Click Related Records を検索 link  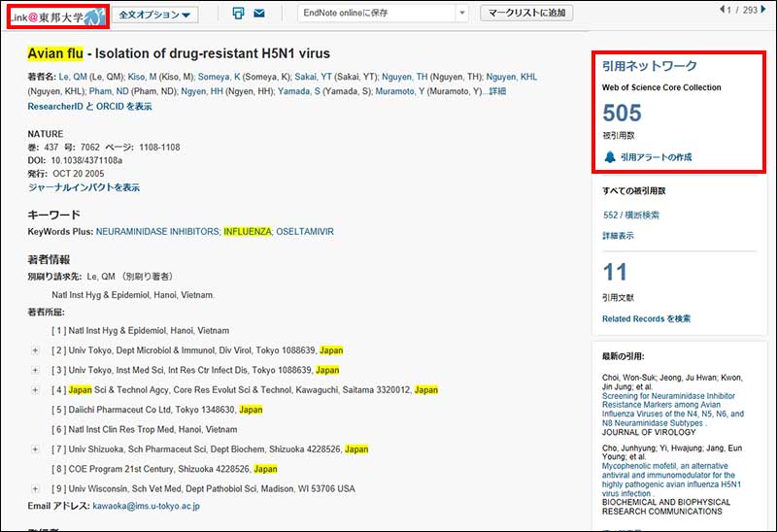pyautogui.click(x=646, y=318)
